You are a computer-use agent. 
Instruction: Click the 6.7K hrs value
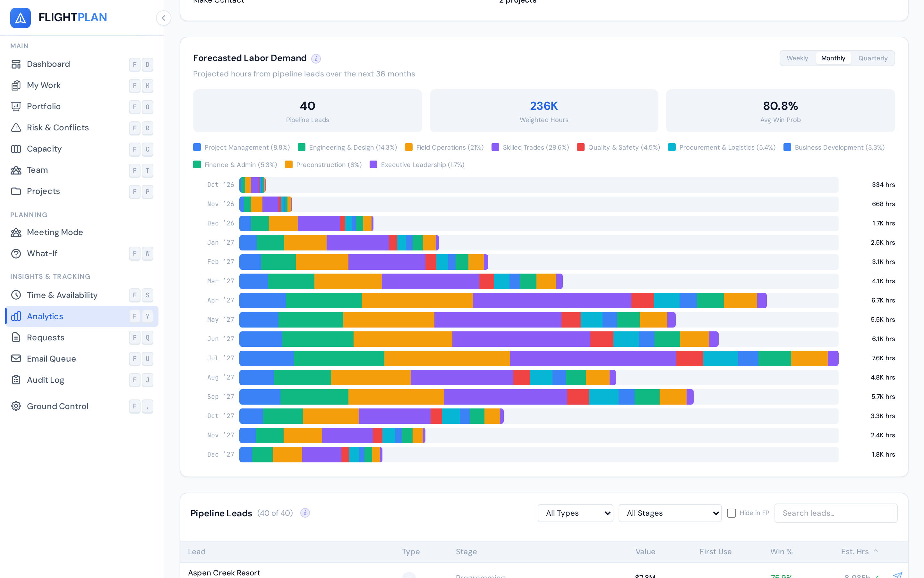883,301
